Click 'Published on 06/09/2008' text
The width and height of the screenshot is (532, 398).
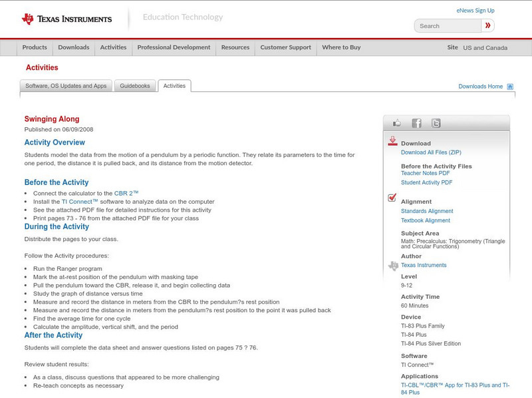[59, 129]
